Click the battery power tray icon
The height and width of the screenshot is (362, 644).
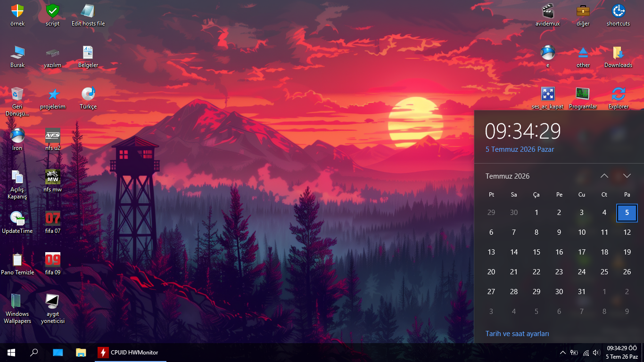click(x=574, y=353)
